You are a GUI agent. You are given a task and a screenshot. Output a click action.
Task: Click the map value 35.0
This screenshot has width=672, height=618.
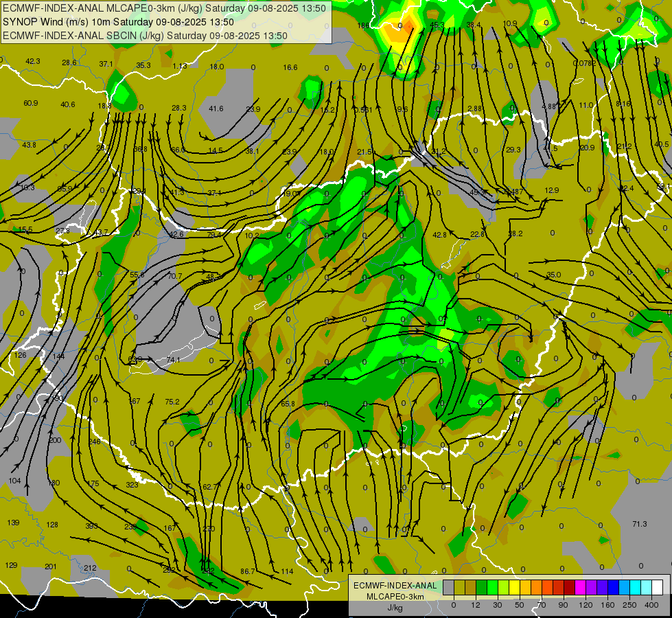[554, 275]
